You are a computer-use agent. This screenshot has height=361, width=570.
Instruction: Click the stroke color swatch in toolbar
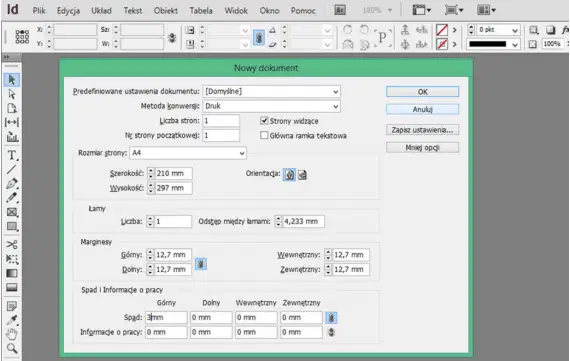pos(442,44)
